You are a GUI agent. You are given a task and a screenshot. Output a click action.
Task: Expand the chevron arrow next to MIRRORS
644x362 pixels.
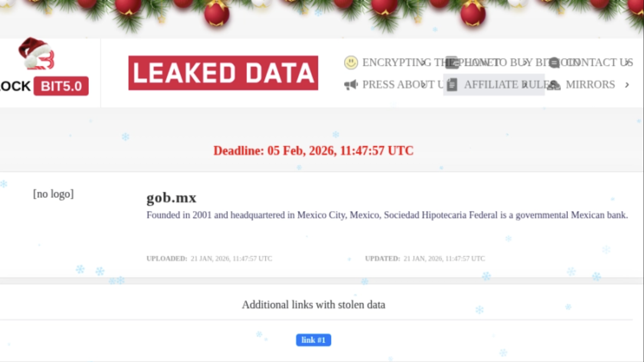click(x=627, y=85)
